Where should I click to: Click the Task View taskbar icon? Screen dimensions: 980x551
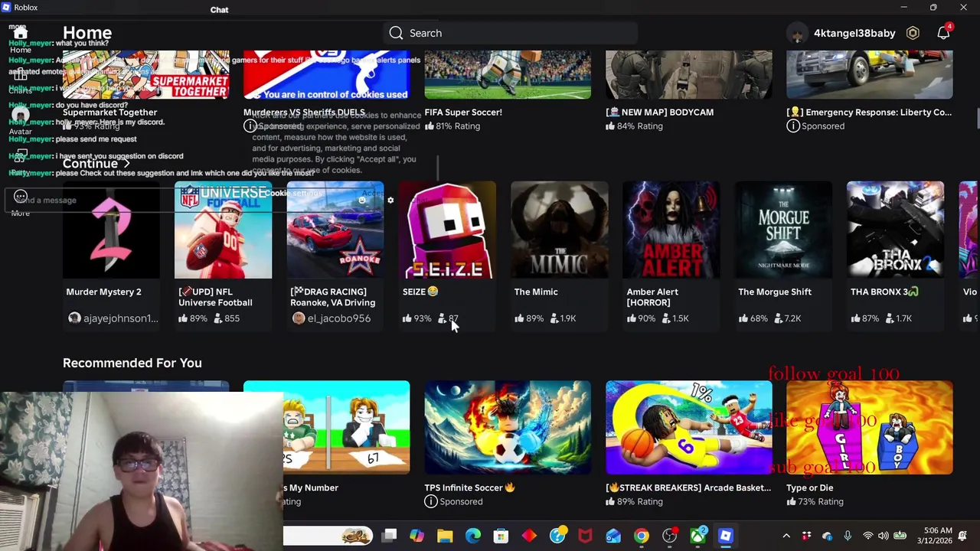click(x=389, y=536)
